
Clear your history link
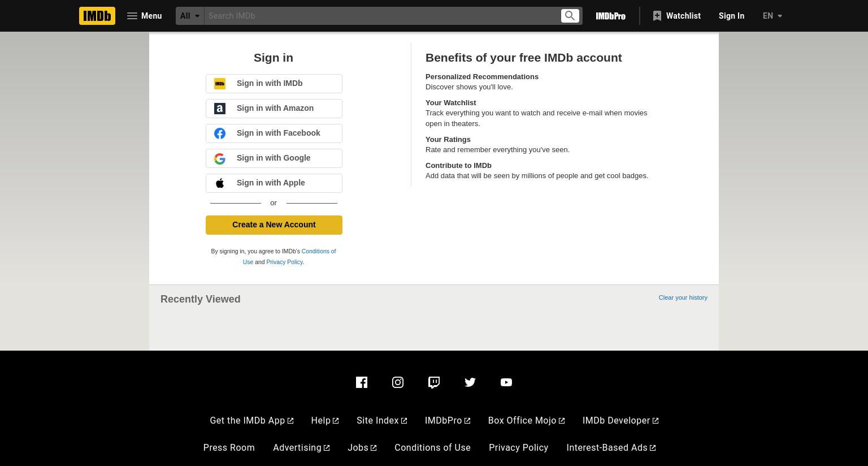tap(683, 297)
